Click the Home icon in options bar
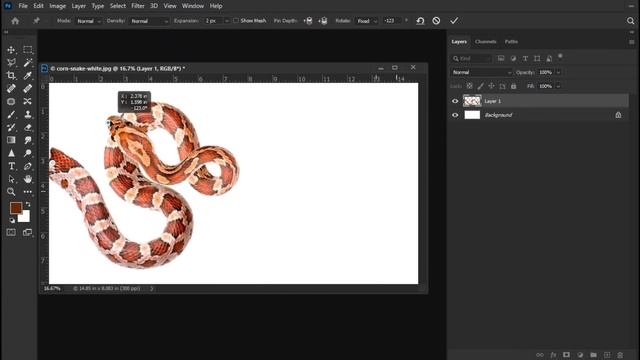This screenshot has width=640, height=360. (x=15, y=21)
